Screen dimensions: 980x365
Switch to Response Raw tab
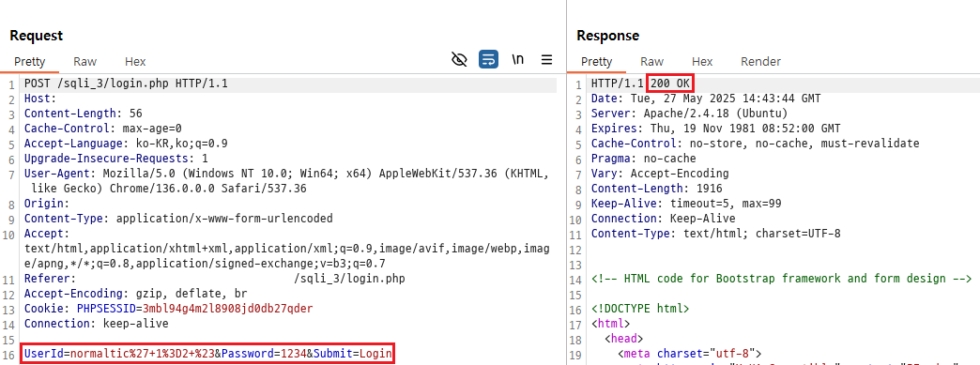click(651, 61)
